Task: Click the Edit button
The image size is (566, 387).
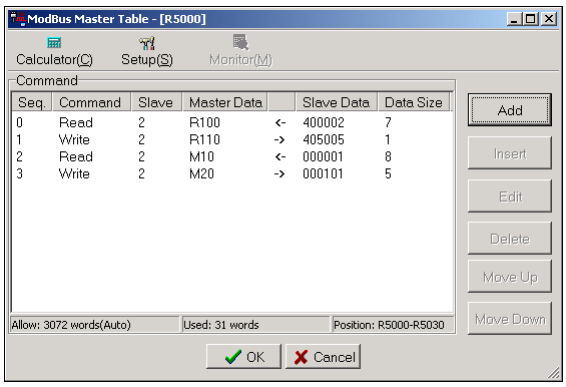Action: [510, 196]
